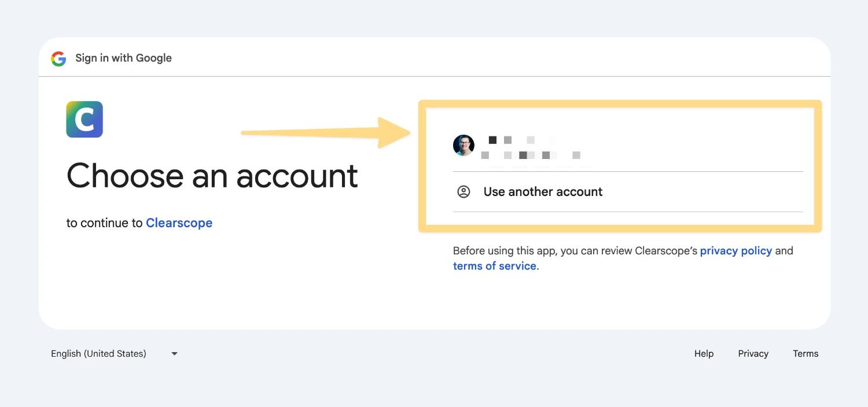
Task: Open the Privacy footer link
Action: pos(753,353)
